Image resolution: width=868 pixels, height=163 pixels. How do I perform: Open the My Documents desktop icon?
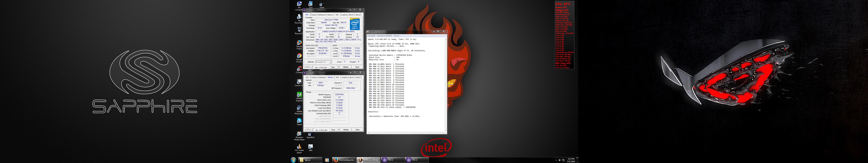point(299,19)
